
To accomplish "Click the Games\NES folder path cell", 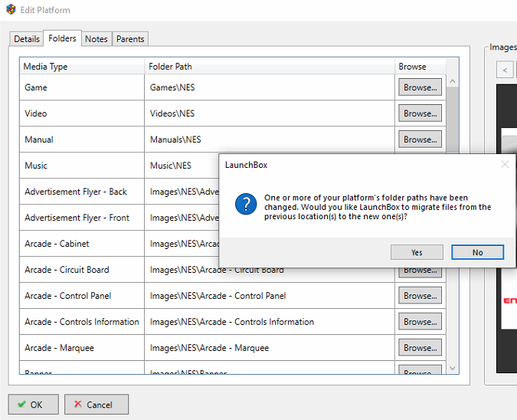I will [270, 87].
